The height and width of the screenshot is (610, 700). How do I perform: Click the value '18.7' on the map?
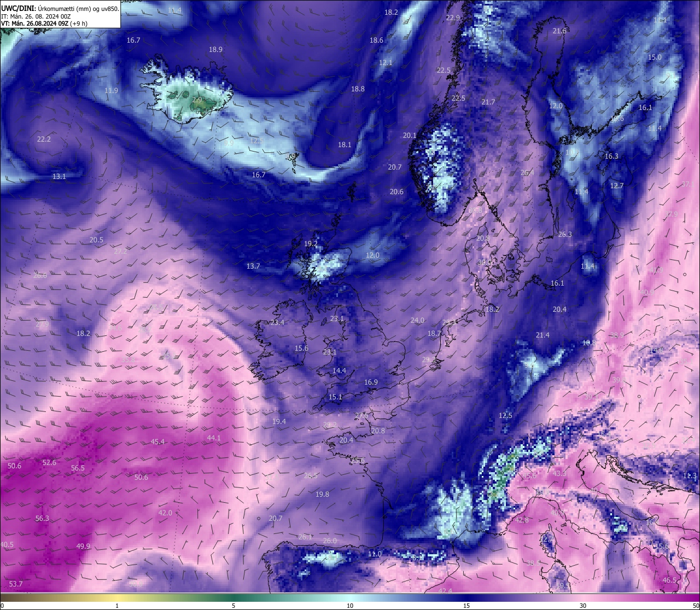point(434,333)
